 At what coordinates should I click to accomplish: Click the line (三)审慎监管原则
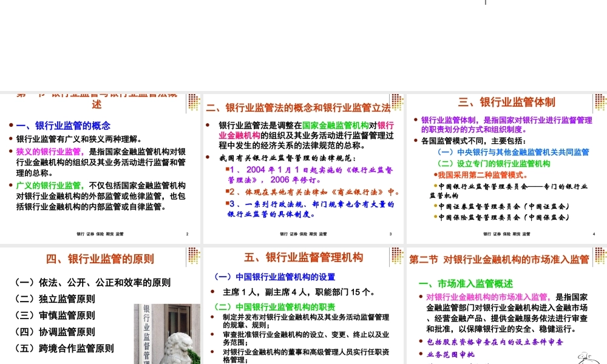pyautogui.click(x=55, y=315)
